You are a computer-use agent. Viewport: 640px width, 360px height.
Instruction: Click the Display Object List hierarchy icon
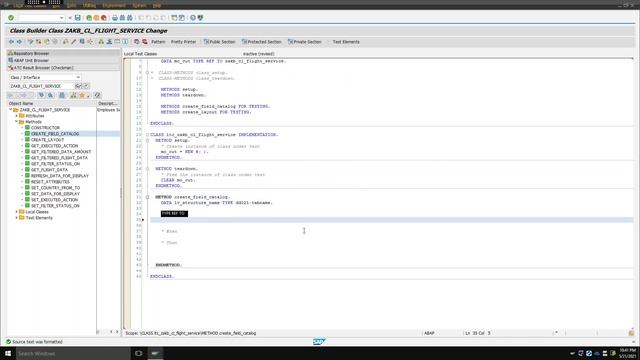tap(101, 42)
